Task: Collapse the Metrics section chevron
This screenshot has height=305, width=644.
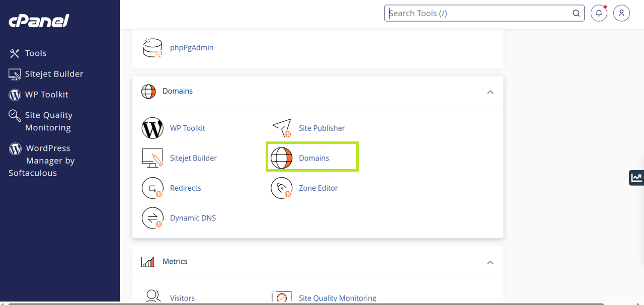Action: [x=490, y=262]
